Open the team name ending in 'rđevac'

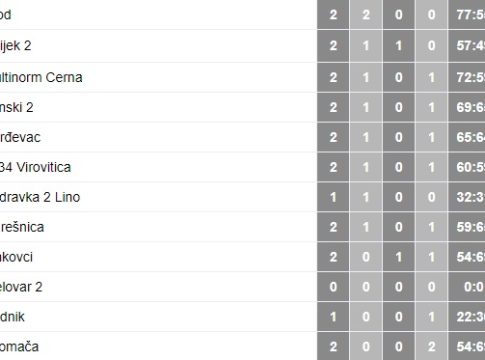(20, 137)
